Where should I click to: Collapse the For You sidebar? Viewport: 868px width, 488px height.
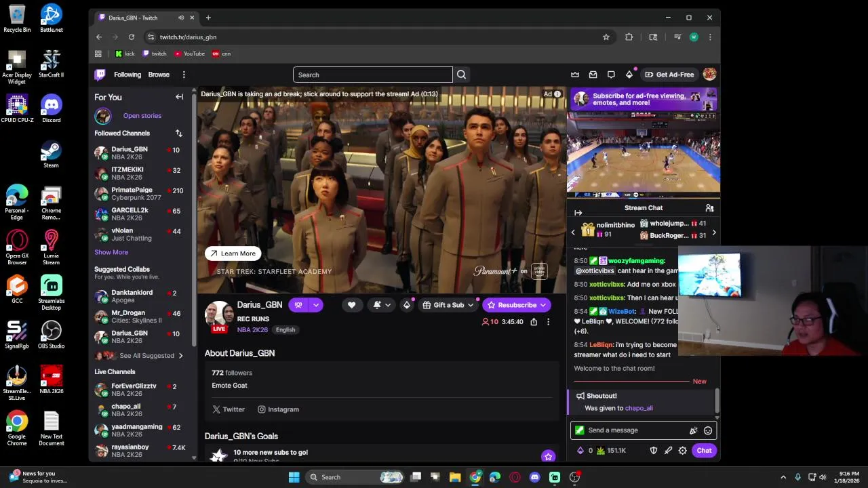click(179, 97)
